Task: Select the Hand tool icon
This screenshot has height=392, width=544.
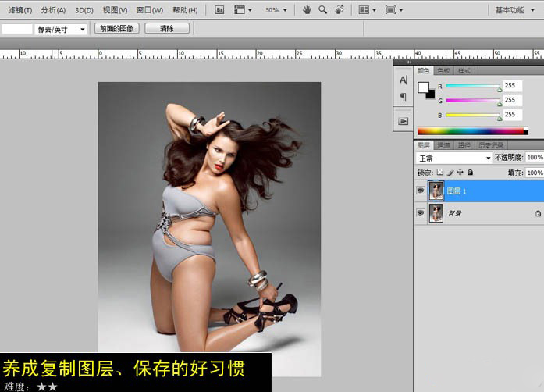Action: 307,10
